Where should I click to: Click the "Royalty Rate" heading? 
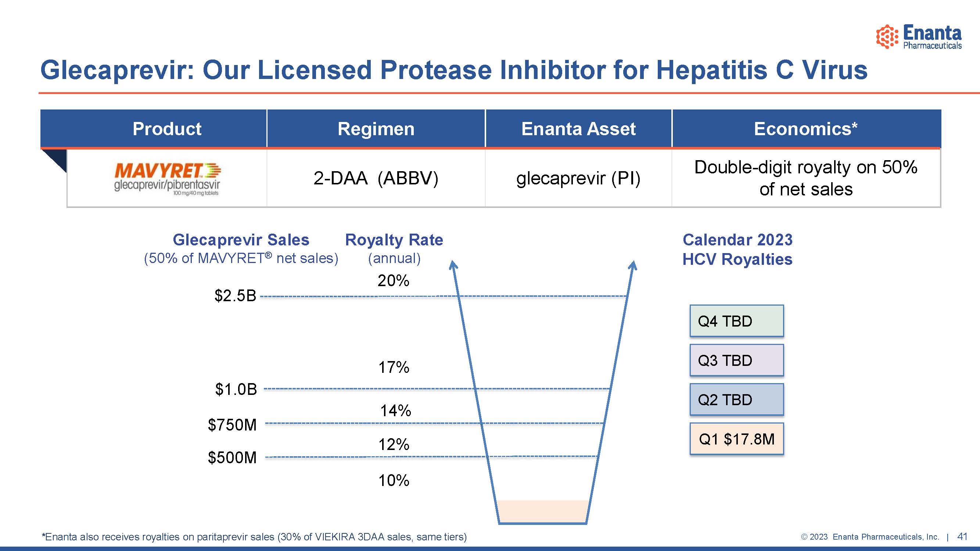[394, 240]
